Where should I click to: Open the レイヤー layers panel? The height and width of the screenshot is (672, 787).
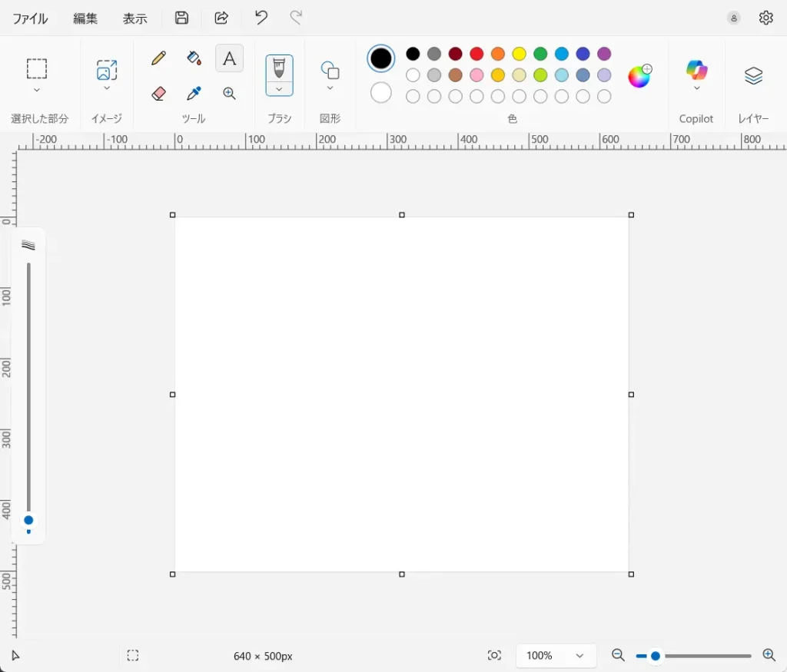753,75
